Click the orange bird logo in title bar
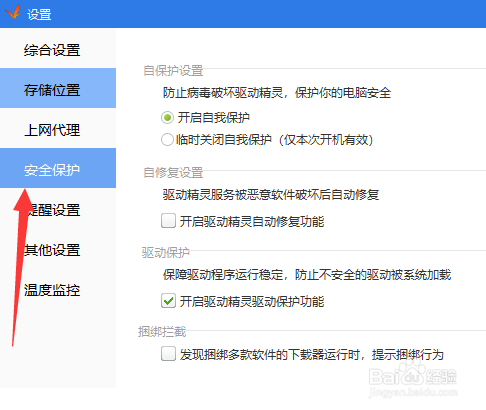The height and width of the screenshot is (410, 486). [x=12, y=12]
